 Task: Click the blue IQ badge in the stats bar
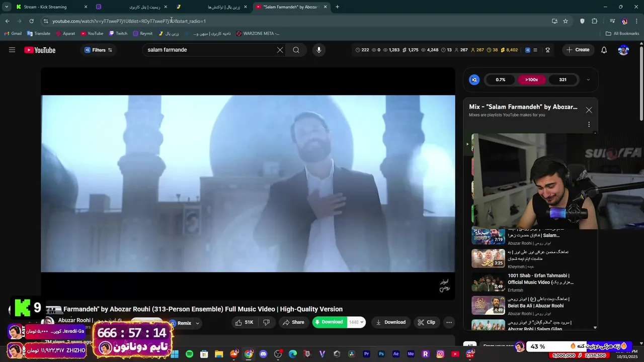coord(528,50)
